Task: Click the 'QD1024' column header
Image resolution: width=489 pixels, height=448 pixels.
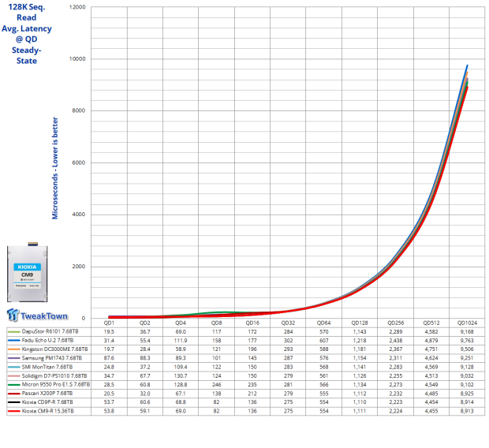Action: point(467,323)
